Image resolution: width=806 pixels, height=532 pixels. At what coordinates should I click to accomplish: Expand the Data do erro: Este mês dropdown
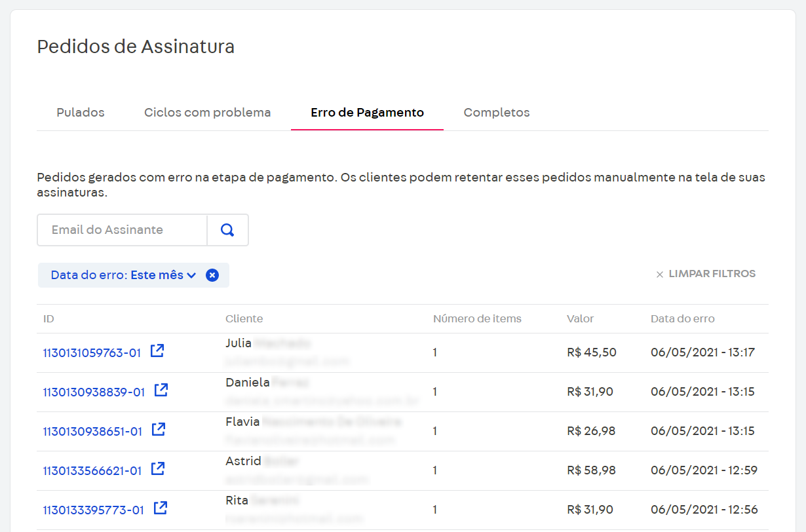(x=193, y=275)
